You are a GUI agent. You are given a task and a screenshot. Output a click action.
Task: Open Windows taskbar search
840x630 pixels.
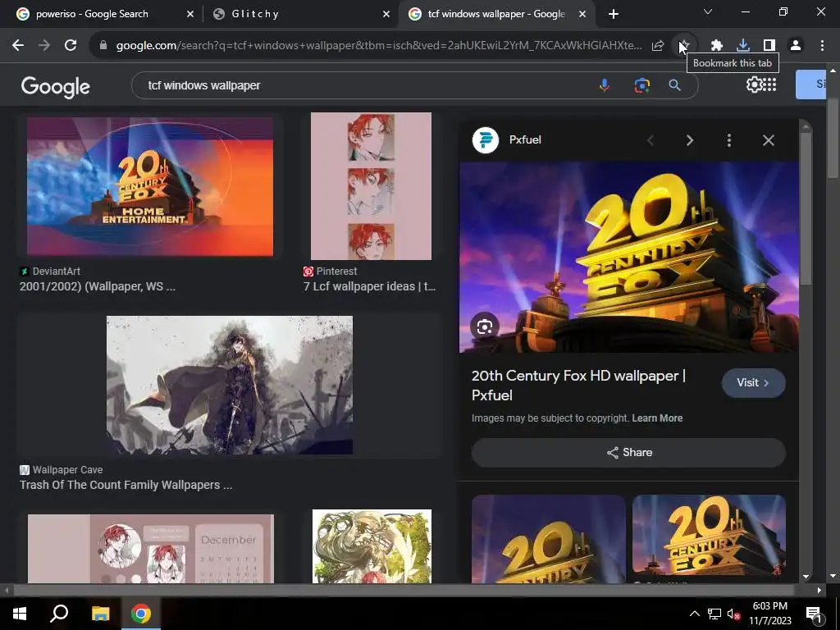pos(59,614)
